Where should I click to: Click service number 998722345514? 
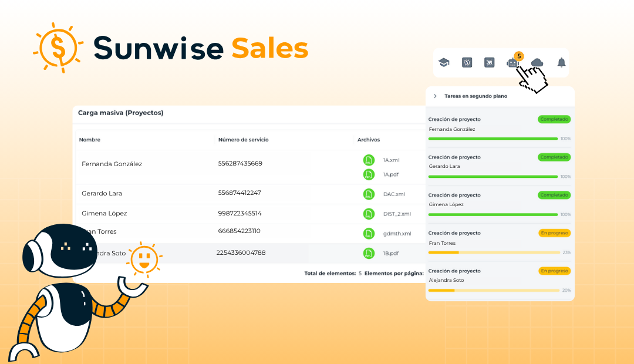(240, 213)
